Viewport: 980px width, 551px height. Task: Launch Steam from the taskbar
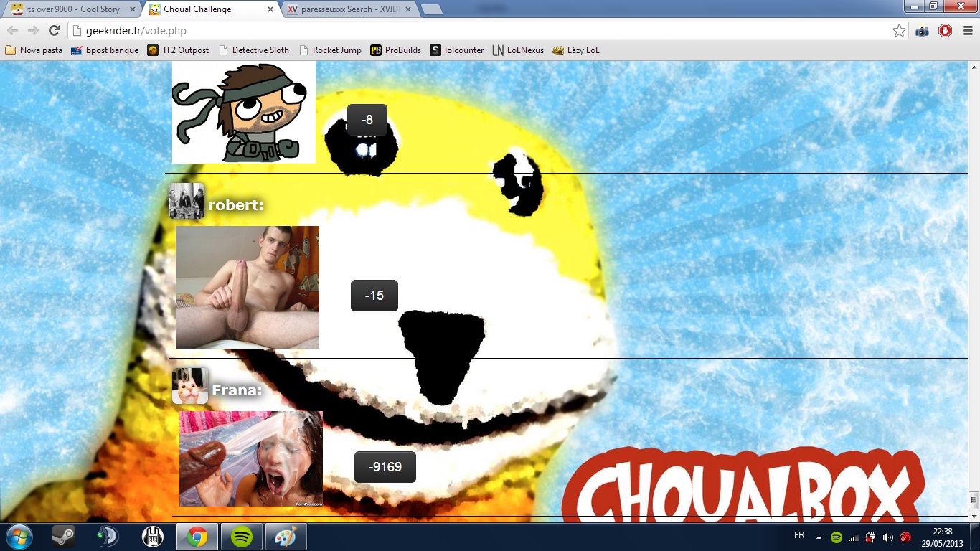63,537
